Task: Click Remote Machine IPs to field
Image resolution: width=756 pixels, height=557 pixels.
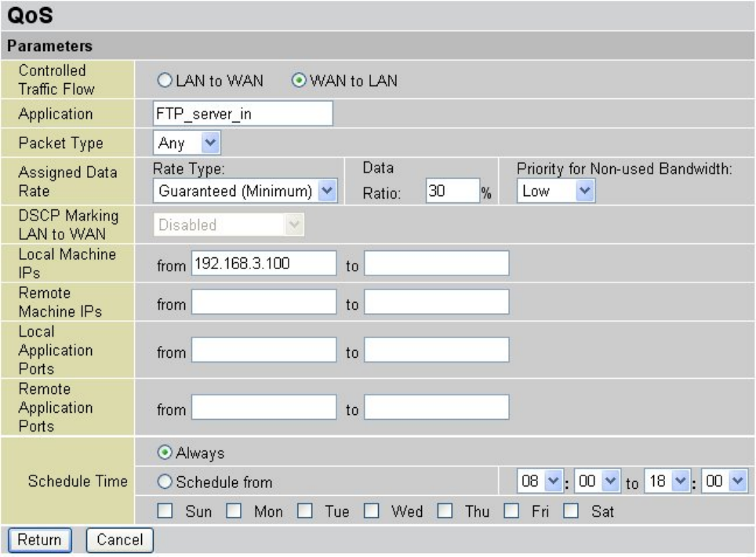Action: point(436,302)
